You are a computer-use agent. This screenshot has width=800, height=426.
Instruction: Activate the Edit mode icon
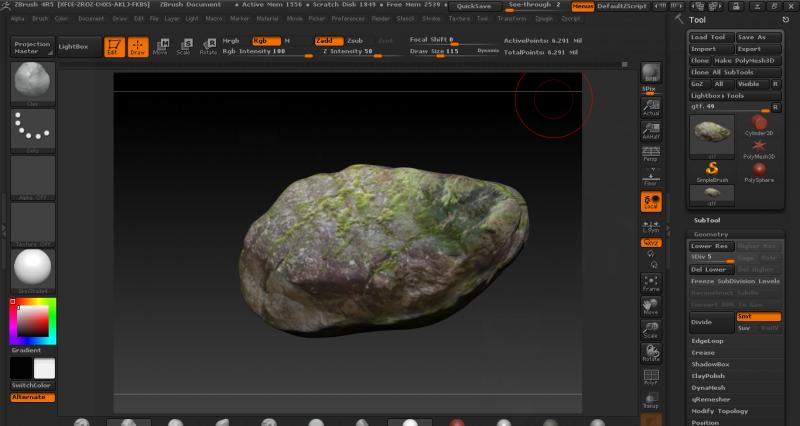[x=113, y=46]
